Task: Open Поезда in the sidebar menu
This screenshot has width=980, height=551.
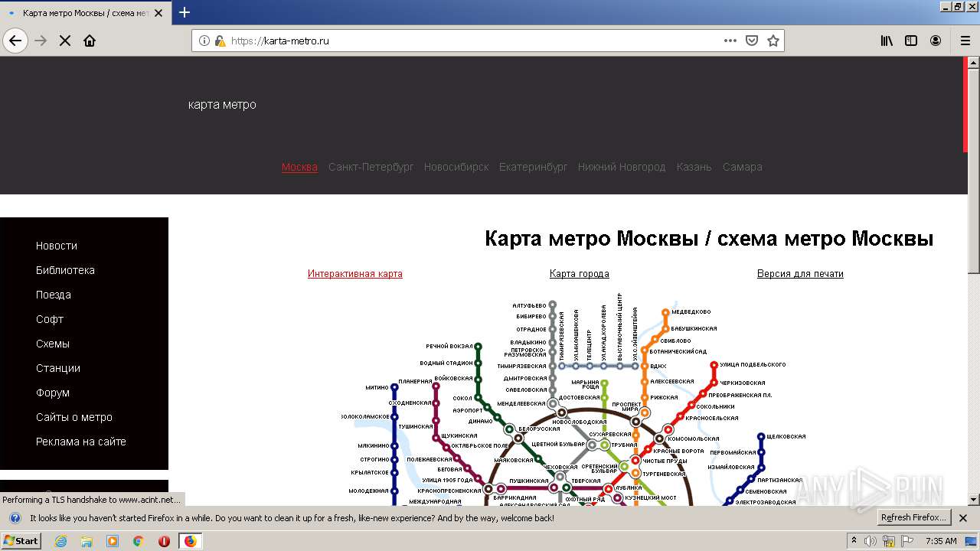Action: [54, 295]
